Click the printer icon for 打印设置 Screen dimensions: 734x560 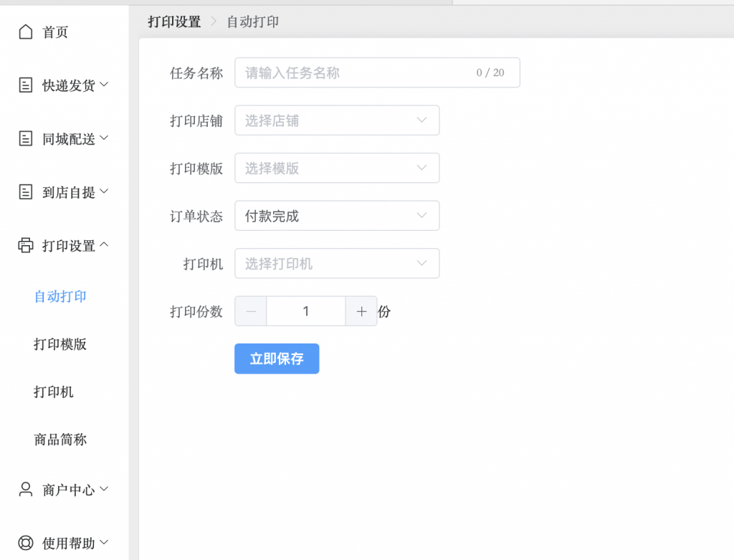(x=26, y=245)
